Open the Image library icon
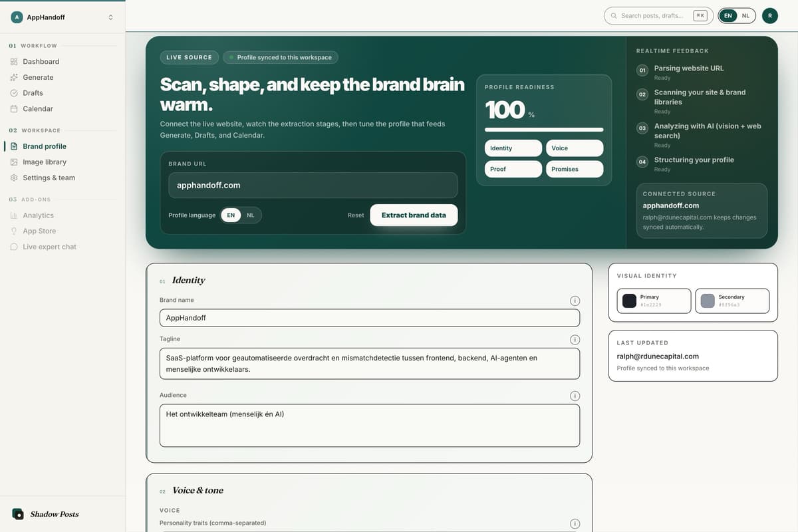This screenshot has width=798, height=532. (14, 162)
